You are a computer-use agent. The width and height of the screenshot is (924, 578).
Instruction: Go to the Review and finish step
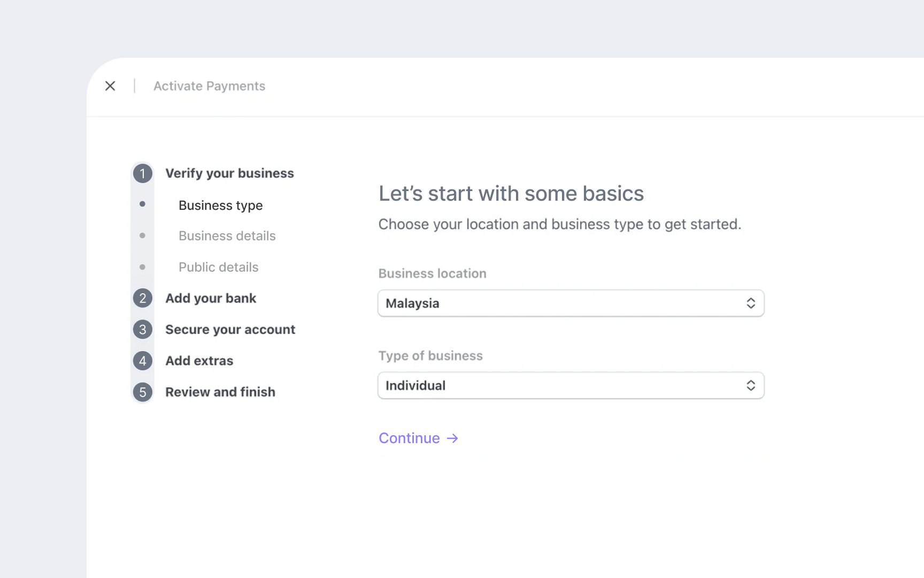click(x=220, y=392)
